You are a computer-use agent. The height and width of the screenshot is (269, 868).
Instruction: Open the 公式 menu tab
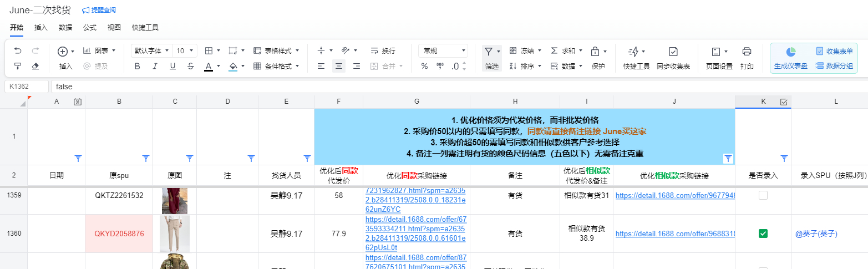pos(90,28)
